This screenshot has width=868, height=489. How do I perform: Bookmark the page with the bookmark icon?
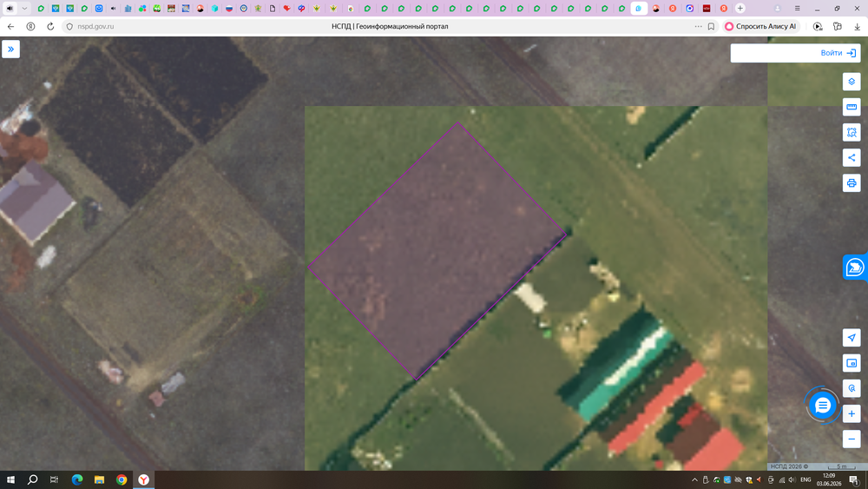pyautogui.click(x=712, y=26)
